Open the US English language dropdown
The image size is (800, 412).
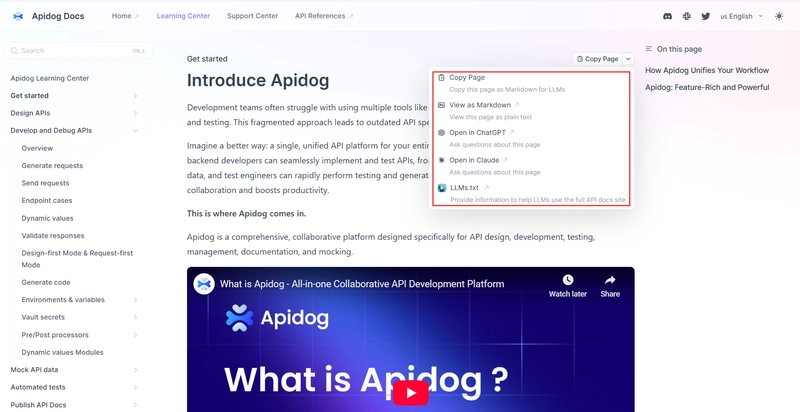click(x=741, y=16)
